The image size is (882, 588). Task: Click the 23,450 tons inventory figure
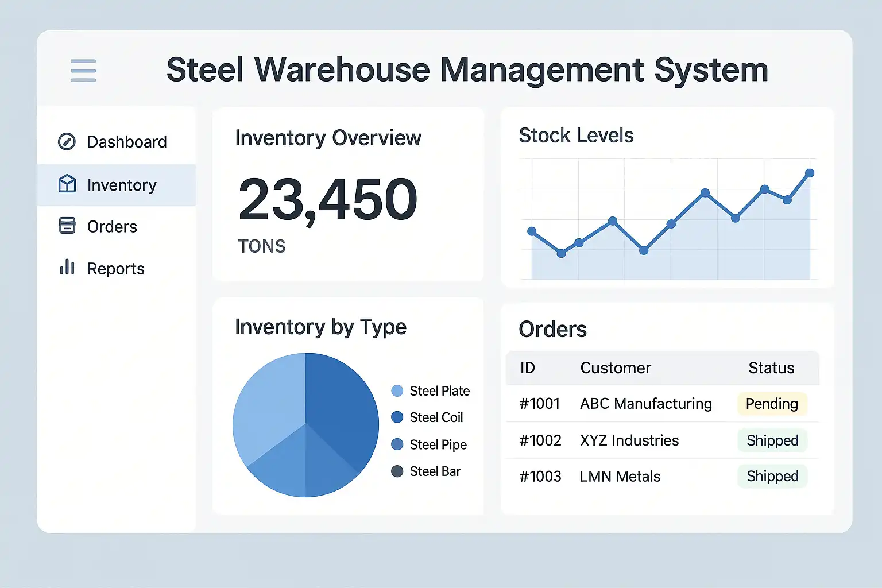(328, 199)
